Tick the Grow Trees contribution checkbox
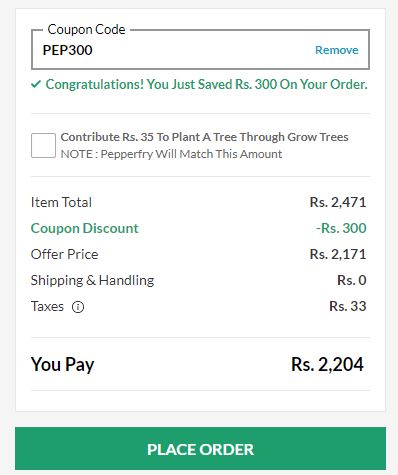398x475 pixels. point(43,145)
